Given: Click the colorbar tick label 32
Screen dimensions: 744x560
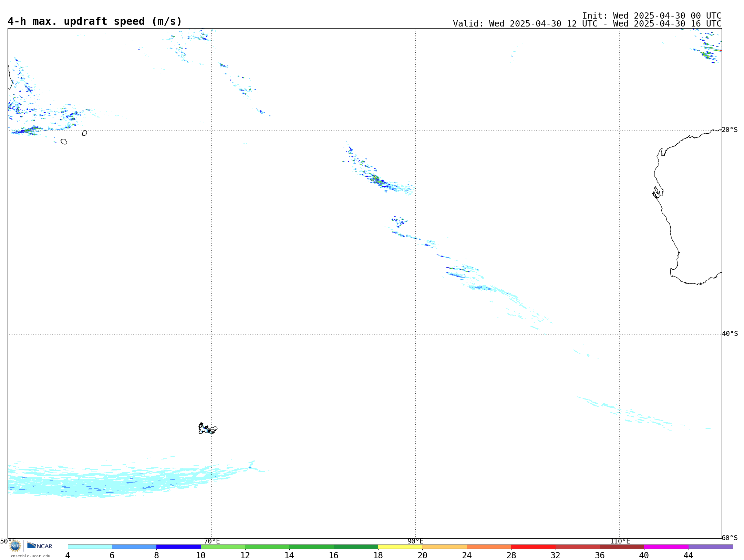Looking at the screenshot, I should pos(556,556).
